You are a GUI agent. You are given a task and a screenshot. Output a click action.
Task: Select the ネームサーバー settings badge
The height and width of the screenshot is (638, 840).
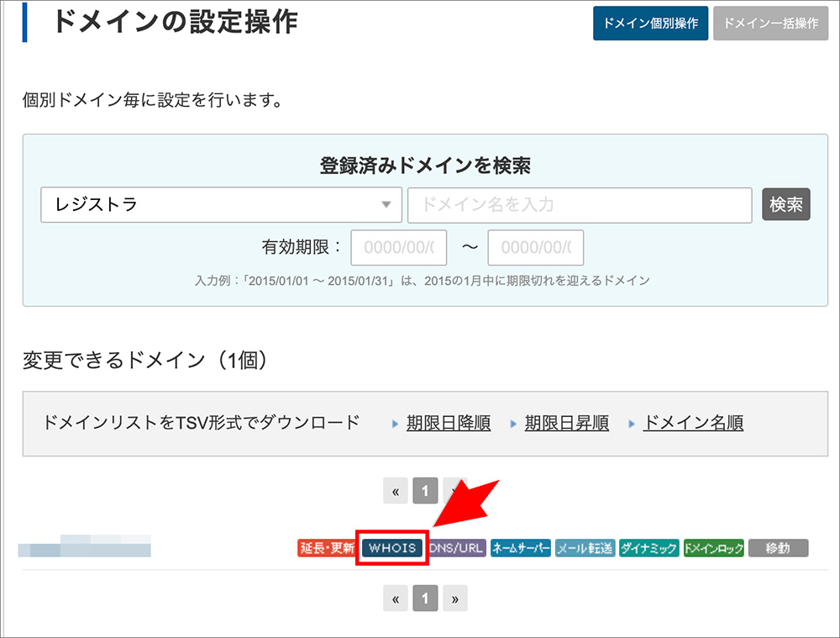pyautogui.click(x=521, y=547)
